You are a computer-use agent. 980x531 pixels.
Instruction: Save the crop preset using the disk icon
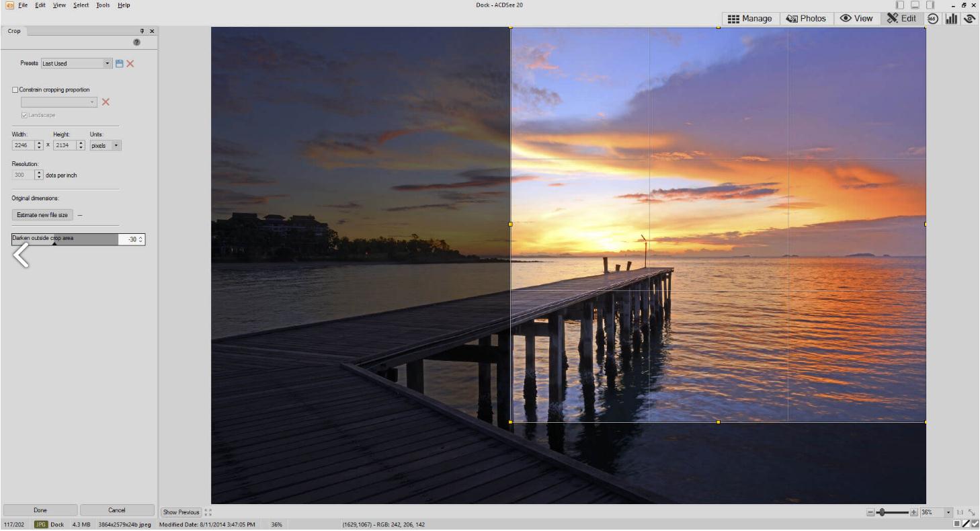point(119,63)
